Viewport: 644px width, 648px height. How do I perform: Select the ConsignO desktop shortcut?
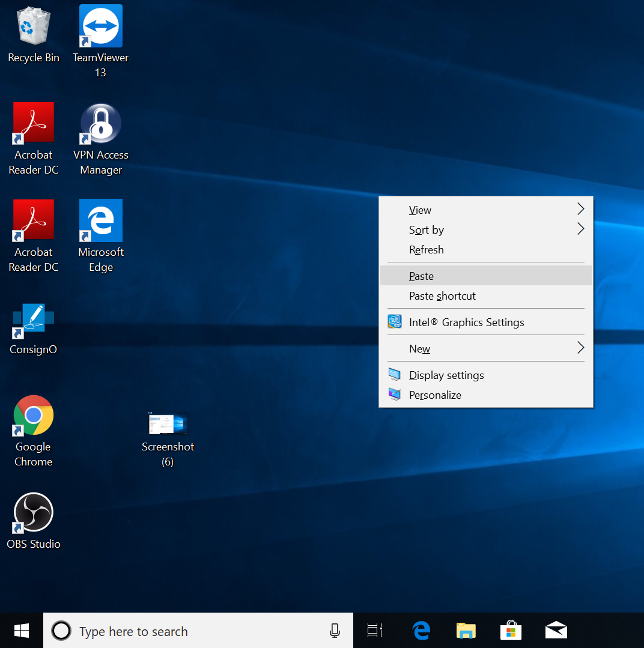pyautogui.click(x=34, y=329)
